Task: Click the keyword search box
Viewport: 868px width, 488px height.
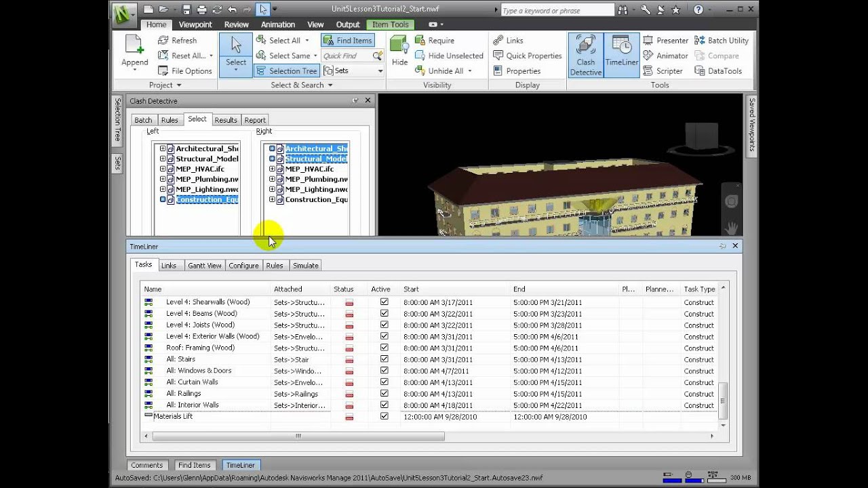Action: (x=557, y=10)
